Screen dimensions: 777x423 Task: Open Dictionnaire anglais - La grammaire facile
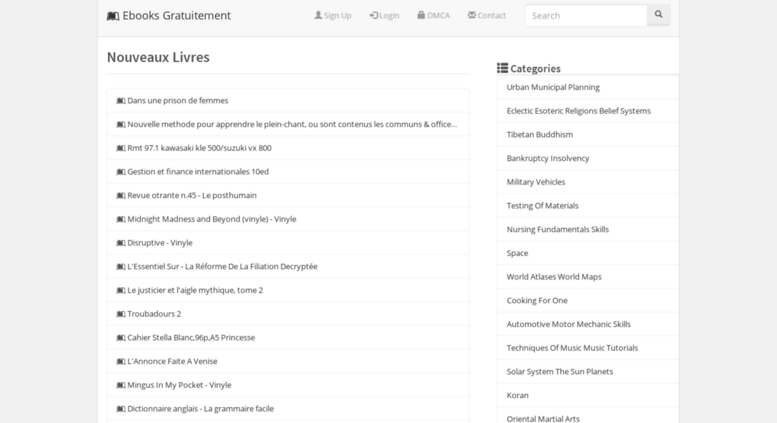pos(200,409)
